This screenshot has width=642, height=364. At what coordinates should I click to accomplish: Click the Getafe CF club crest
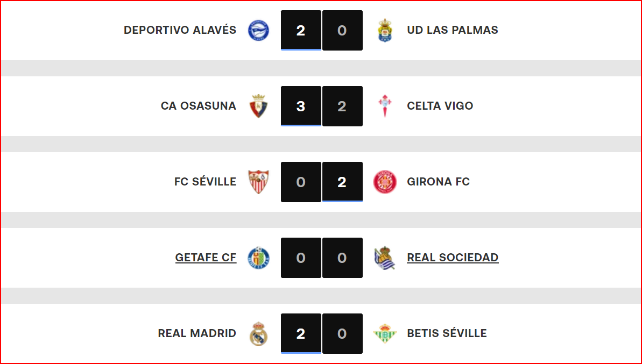[x=259, y=258]
